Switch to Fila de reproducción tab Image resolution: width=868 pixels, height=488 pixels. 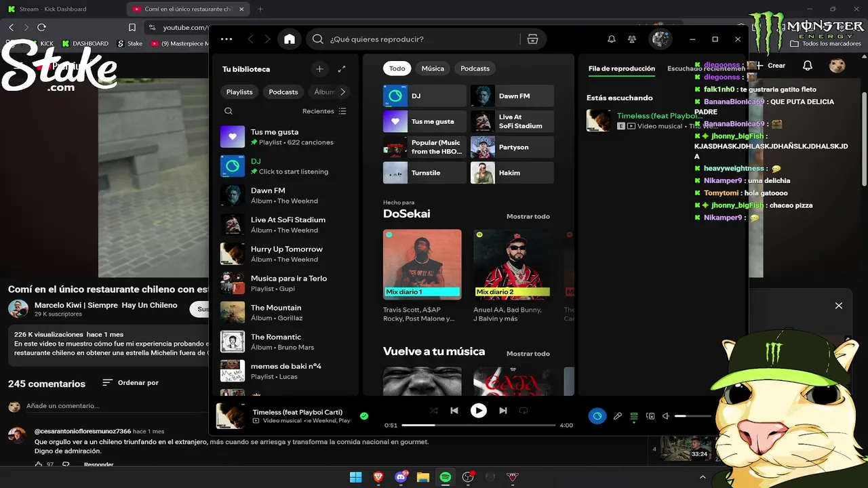[622, 68]
